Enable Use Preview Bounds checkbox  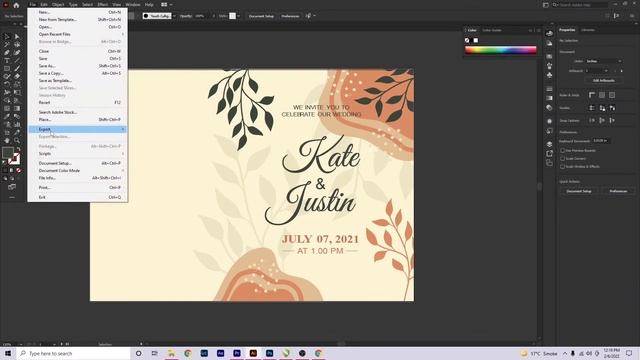tap(562, 151)
